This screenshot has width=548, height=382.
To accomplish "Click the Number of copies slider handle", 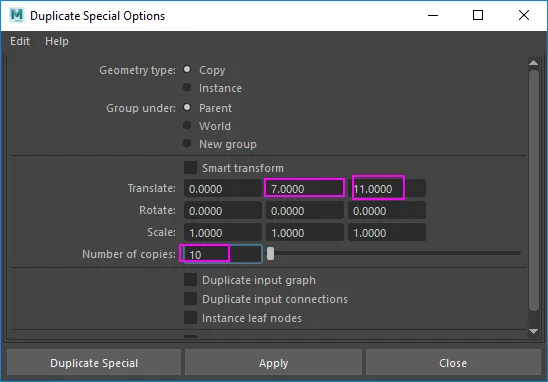I will pos(270,254).
